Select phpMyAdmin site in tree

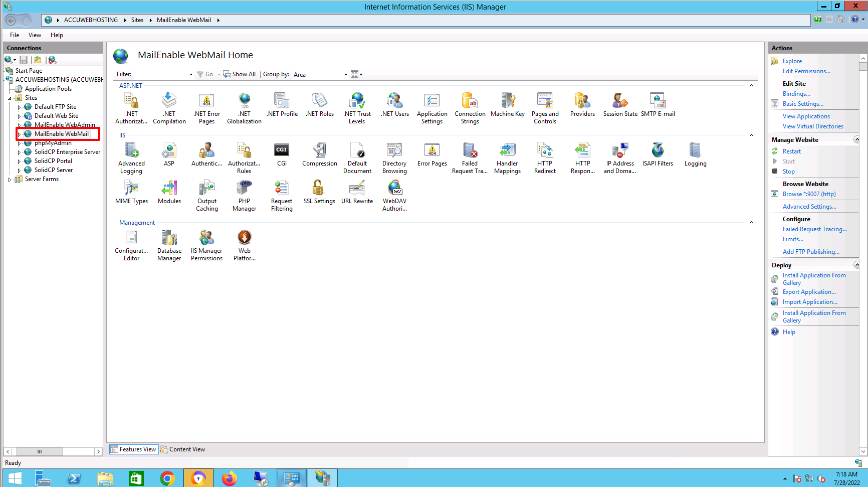tap(53, 143)
